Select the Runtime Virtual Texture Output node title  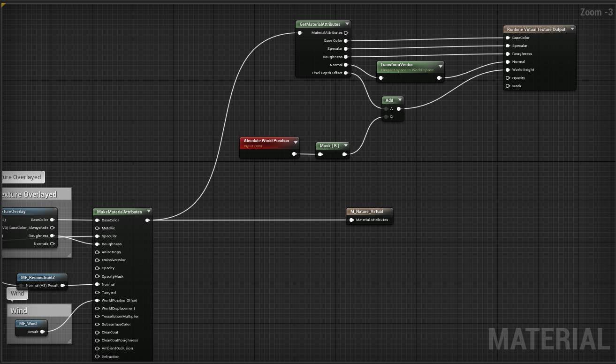point(536,29)
